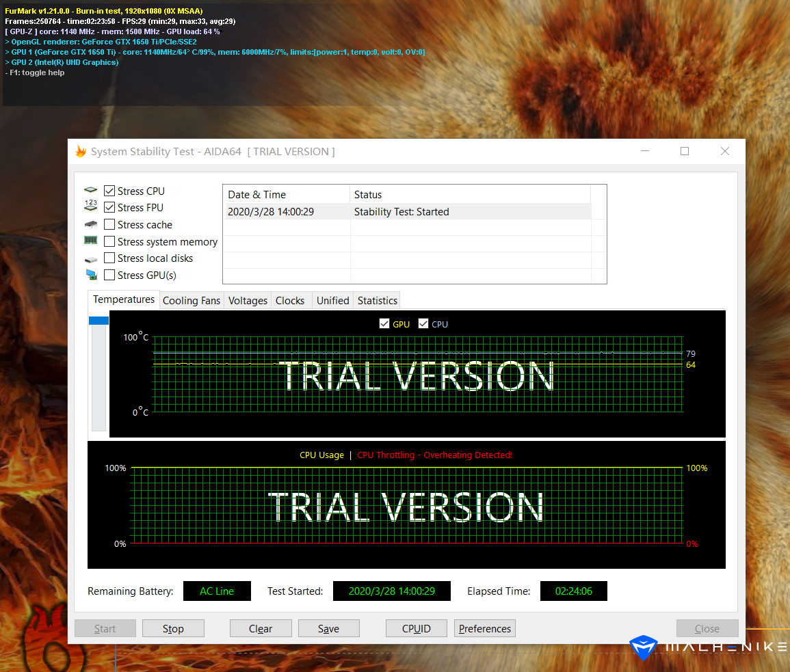
Task: Click the 64 temperature reading
Action: click(x=691, y=365)
